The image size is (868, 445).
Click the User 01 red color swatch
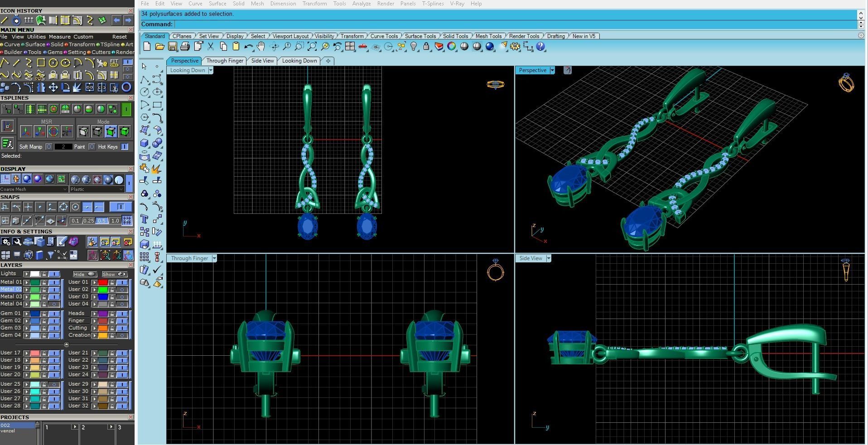(103, 282)
